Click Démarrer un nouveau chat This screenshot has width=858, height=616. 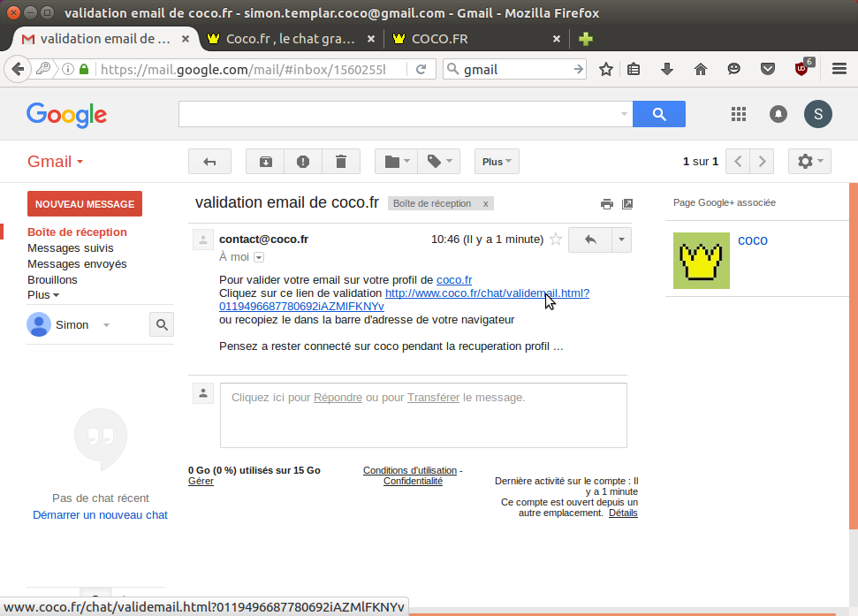click(100, 514)
